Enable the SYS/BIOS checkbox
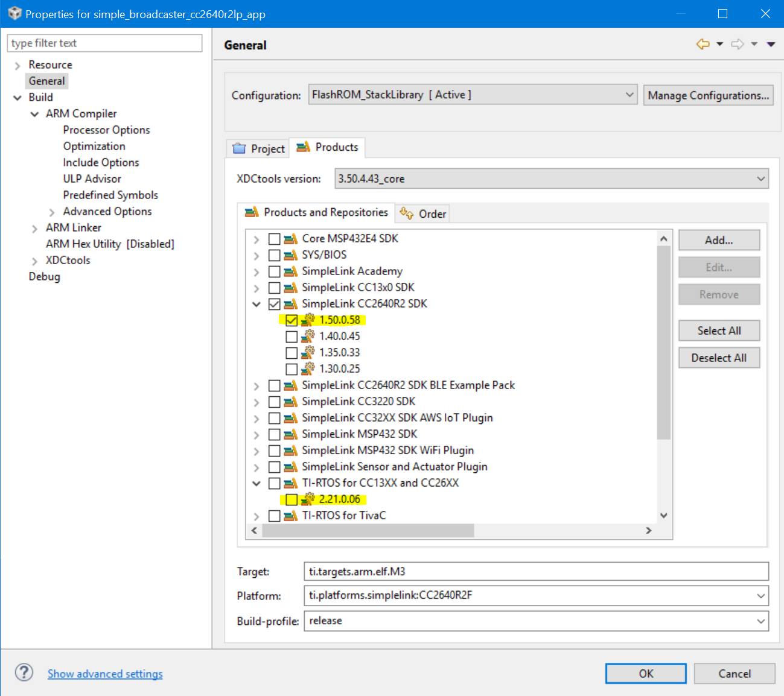Screen dimensions: 784x696 click(x=275, y=255)
